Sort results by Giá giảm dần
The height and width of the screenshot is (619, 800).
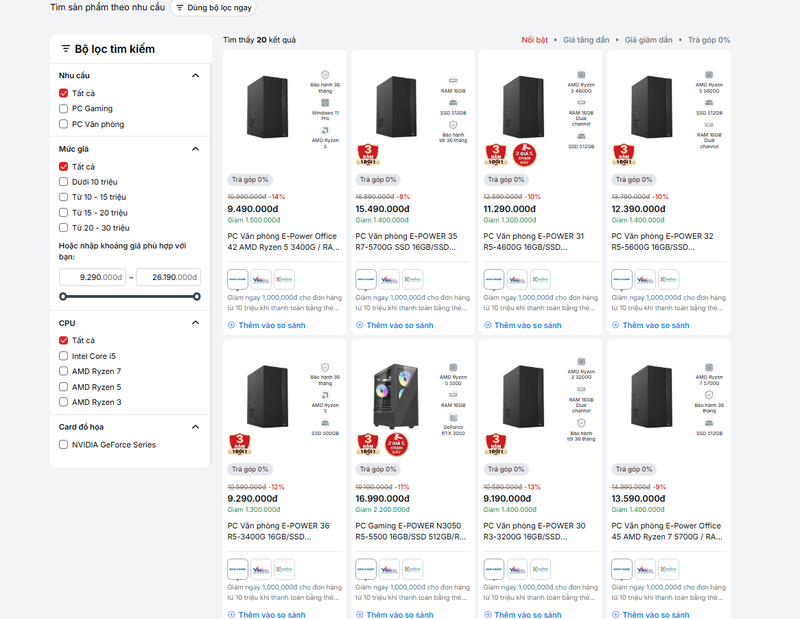point(648,40)
